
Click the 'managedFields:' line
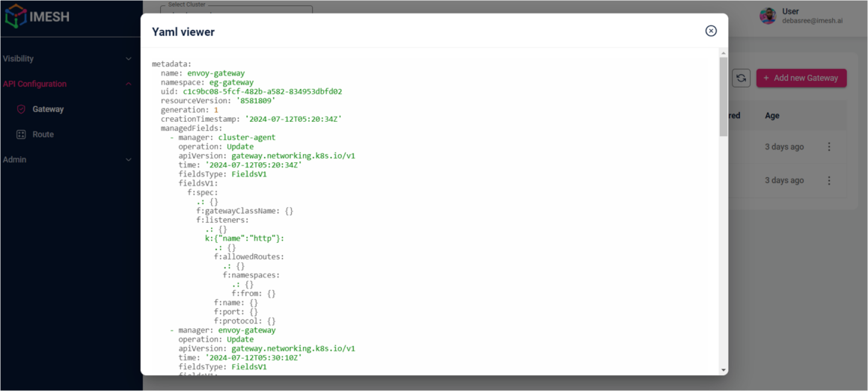pos(192,129)
